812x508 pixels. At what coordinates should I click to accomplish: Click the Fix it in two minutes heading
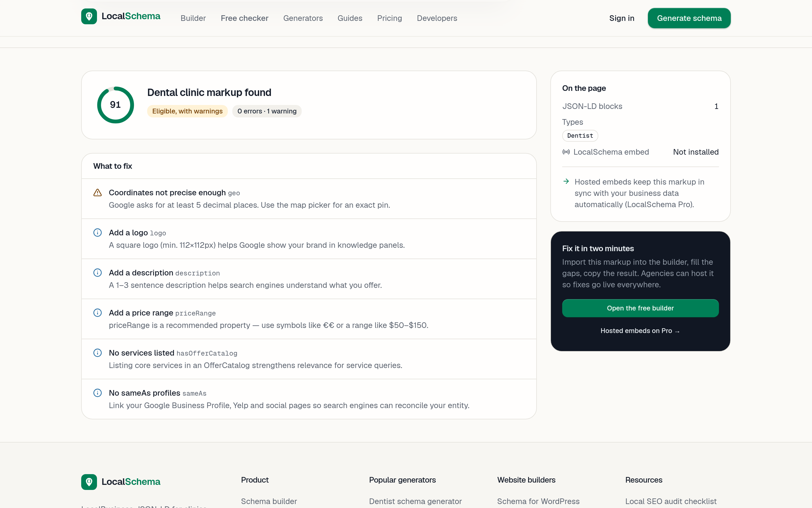[598, 248]
